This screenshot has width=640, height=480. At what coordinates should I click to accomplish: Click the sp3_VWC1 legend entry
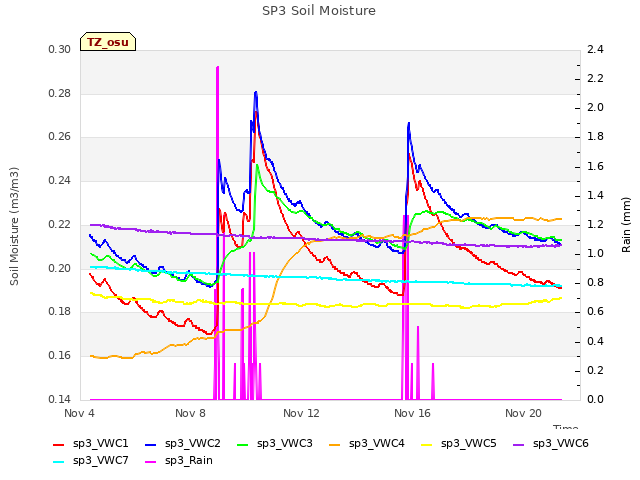pos(91,444)
